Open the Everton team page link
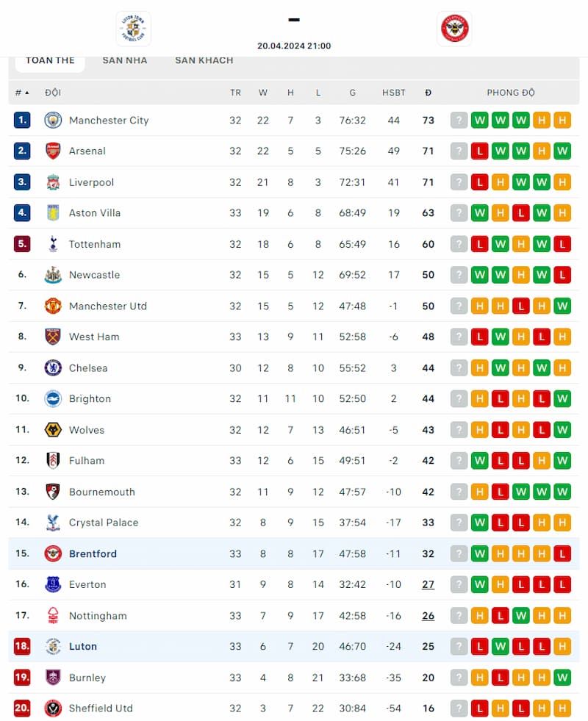 pyautogui.click(x=87, y=584)
